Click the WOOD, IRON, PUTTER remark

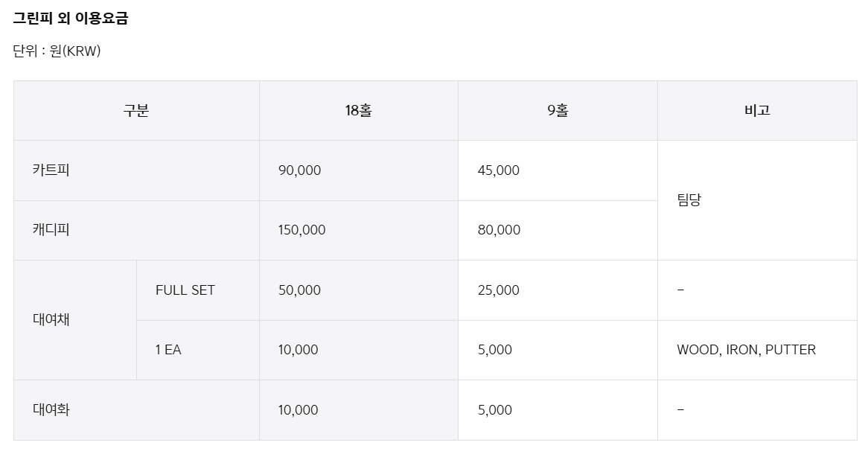(746, 350)
